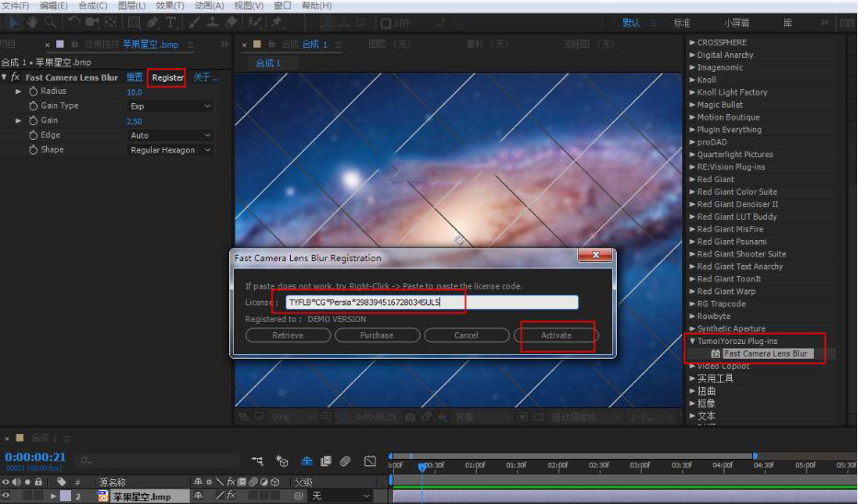Click the Radius value 10.0
858x504 pixels.
134,92
